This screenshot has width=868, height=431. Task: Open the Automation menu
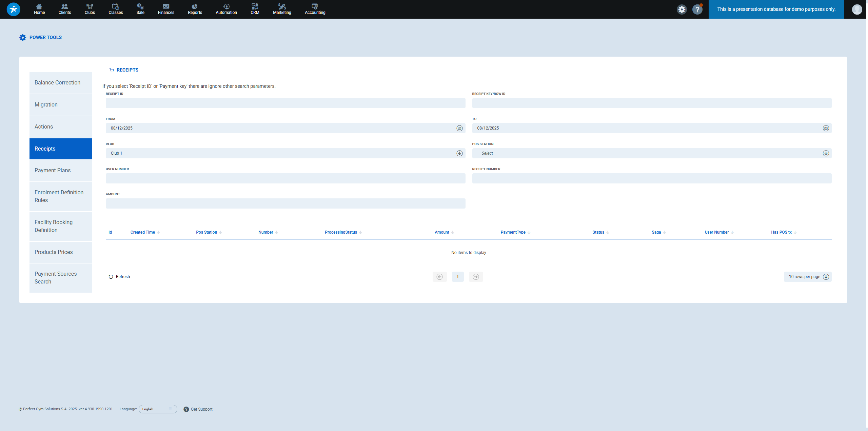226,9
